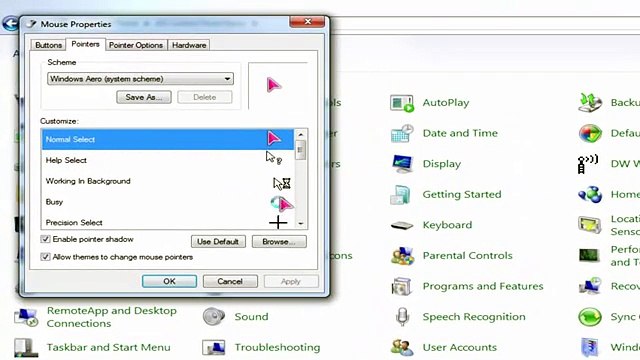Click OK in Mouse Properties

[169, 281]
